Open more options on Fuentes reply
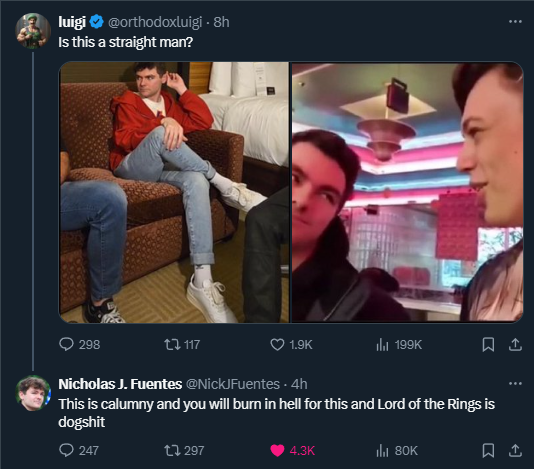 click(515, 384)
